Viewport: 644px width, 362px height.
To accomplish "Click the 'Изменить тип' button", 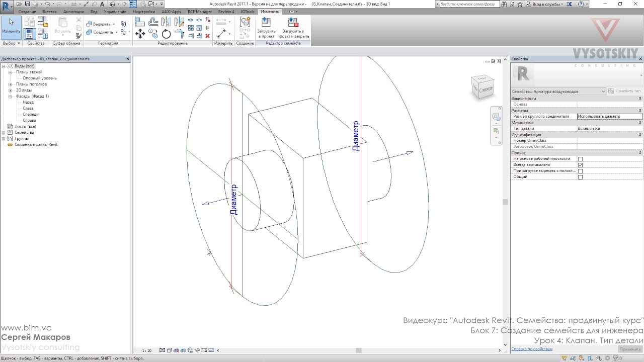I will click(625, 91).
